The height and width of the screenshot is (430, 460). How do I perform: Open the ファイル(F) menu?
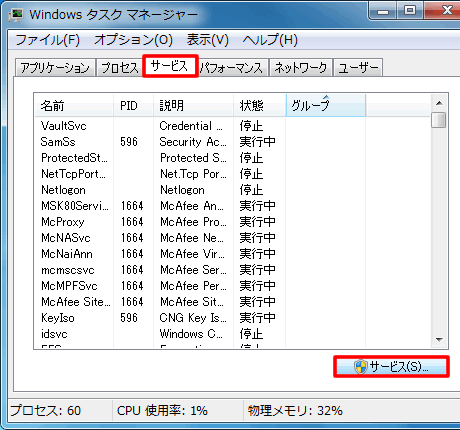coord(48,40)
